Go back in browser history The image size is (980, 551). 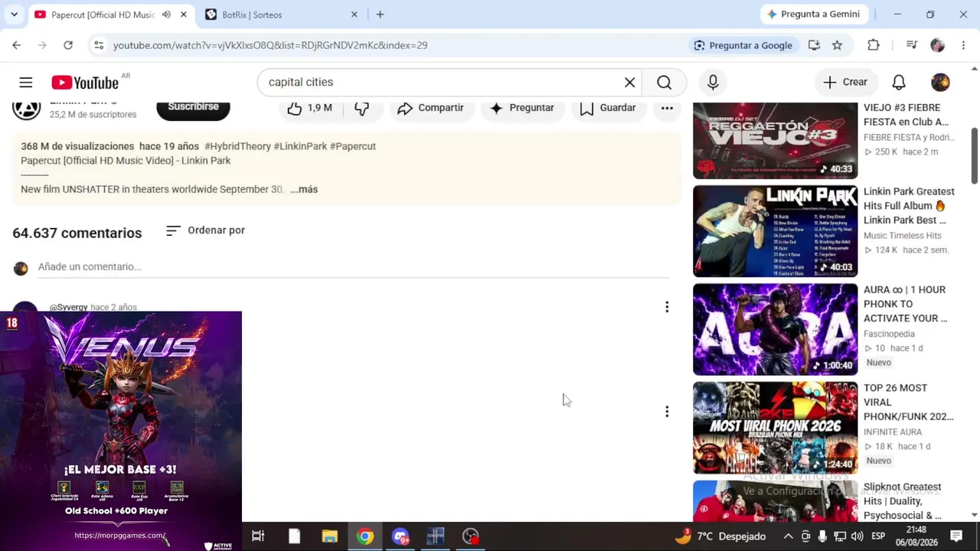16,45
